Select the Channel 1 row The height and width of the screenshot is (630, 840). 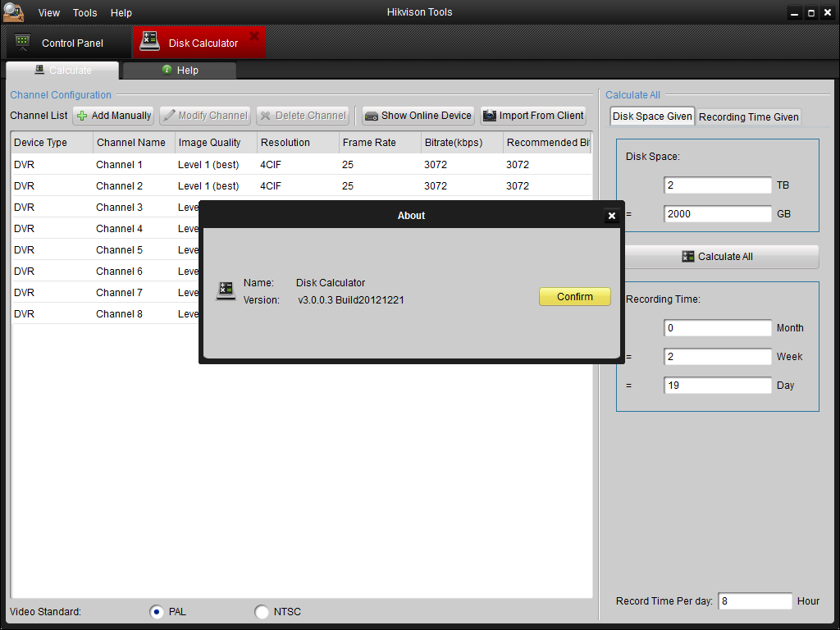point(302,164)
